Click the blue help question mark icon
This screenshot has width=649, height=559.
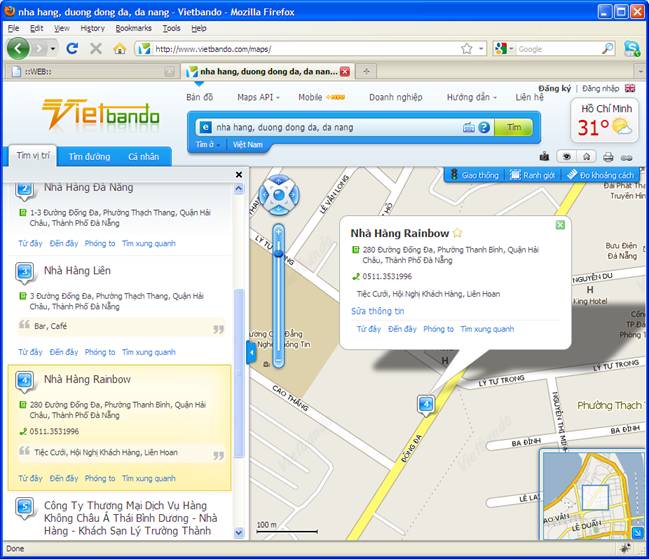[484, 127]
